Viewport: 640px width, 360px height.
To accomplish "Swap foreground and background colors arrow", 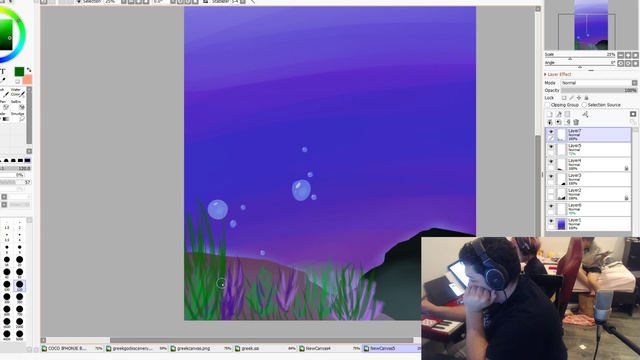I will tap(29, 70).
